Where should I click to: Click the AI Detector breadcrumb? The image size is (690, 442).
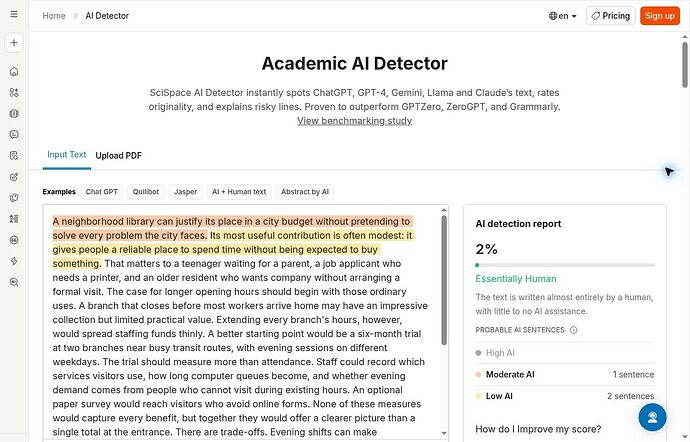tap(107, 16)
